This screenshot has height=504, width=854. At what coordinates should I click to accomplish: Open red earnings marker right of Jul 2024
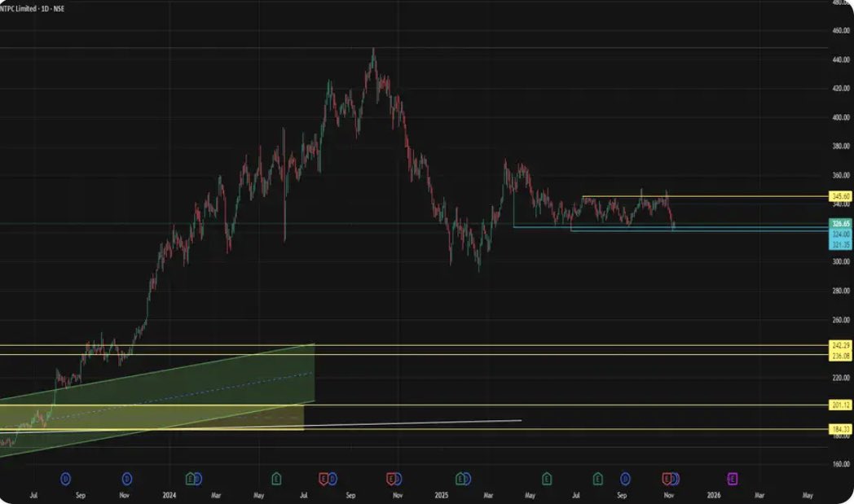324,479
